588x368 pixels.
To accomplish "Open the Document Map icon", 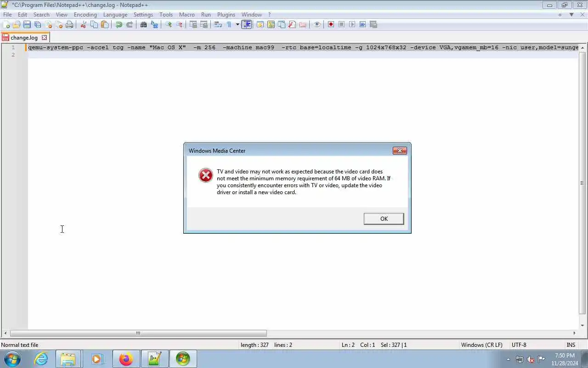I will coord(271,24).
